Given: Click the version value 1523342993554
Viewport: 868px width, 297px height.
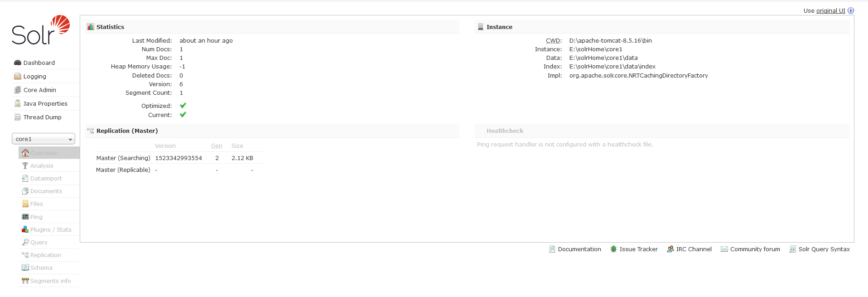Looking at the screenshot, I should (x=178, y=158).
